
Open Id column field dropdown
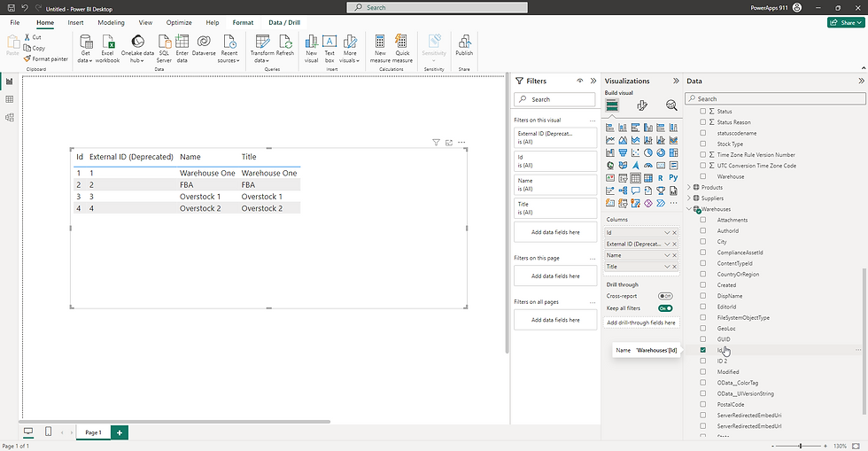coord(667,233)
